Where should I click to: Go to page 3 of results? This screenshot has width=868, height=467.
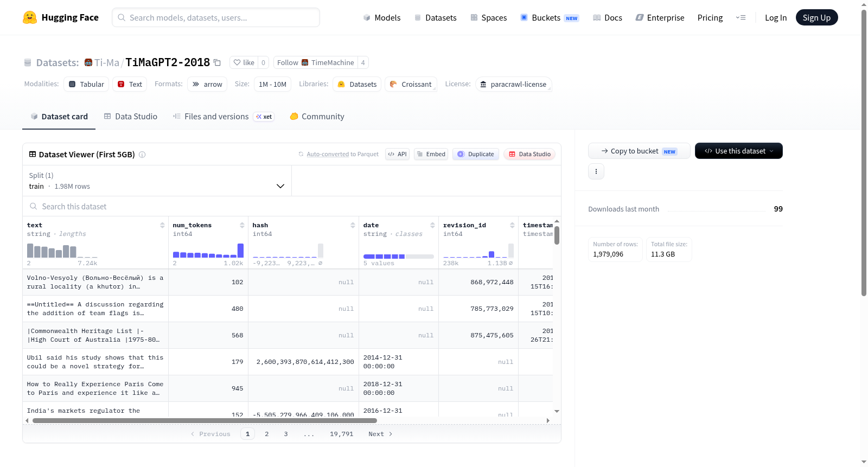[286, 434]
